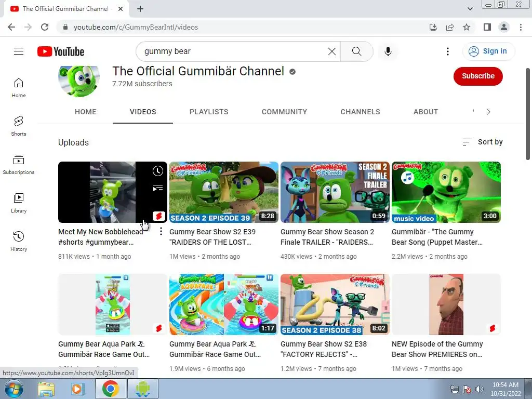The height and width of the screenshot is (399, 532).
Task: Open 'Gummibär - The Gummy Bear Song' title
Action: tap(437, 237)
